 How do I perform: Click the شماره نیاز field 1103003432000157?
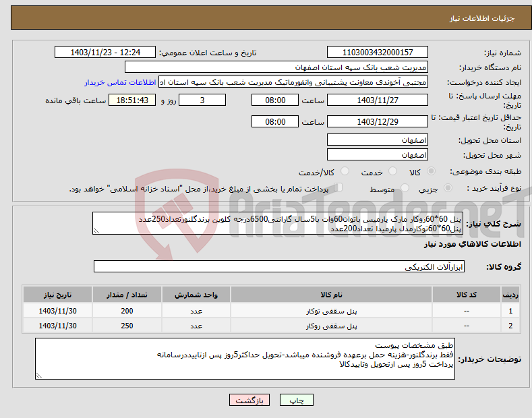coord(378,53)
